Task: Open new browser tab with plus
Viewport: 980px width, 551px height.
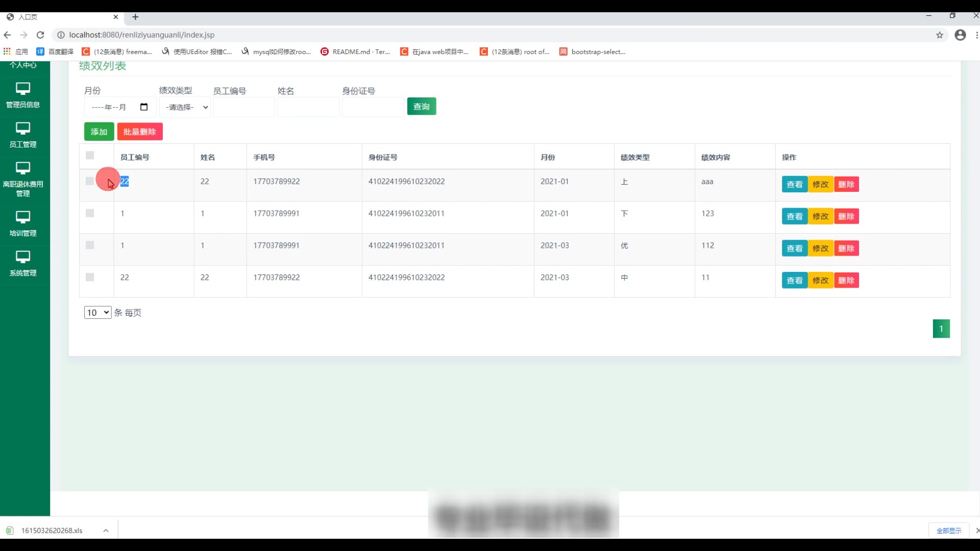Action: [135, 17]
